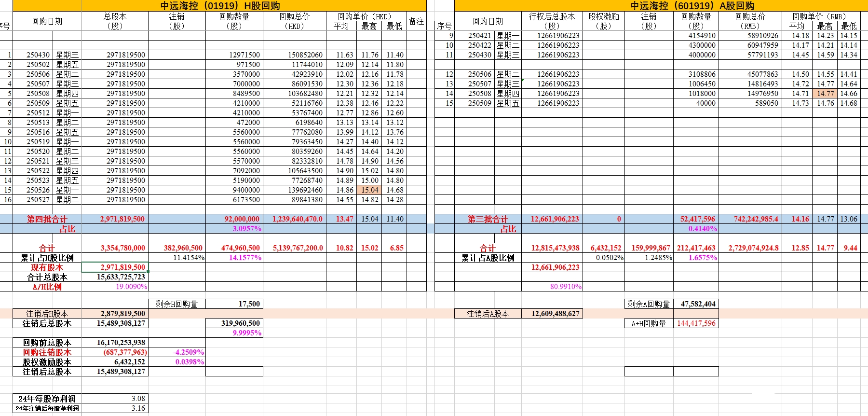Screen dimensions: 868x416
Task: Click 合计总股本 value 15,633,725,723
Action: (115, 277)
